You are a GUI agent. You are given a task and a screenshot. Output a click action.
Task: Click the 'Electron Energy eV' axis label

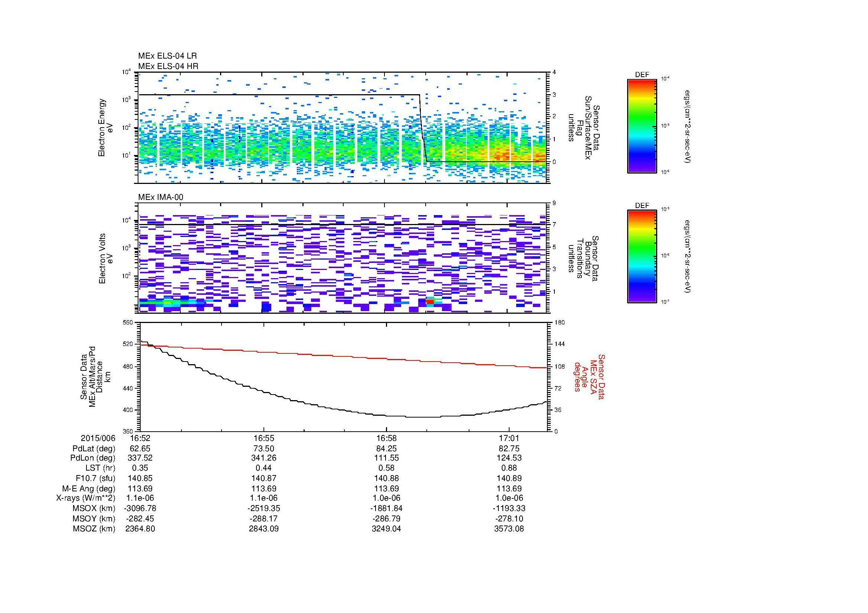[106, 128]
